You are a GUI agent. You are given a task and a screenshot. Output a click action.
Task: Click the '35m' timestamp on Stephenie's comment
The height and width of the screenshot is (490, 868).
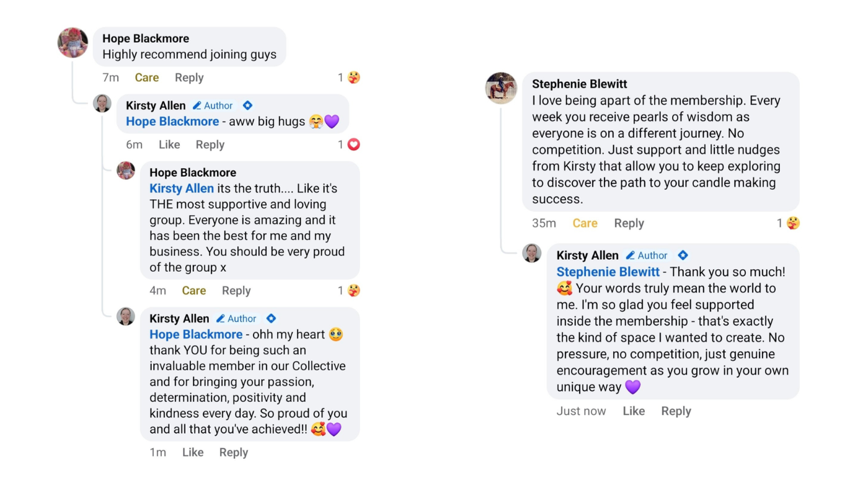tap(544, 223)
